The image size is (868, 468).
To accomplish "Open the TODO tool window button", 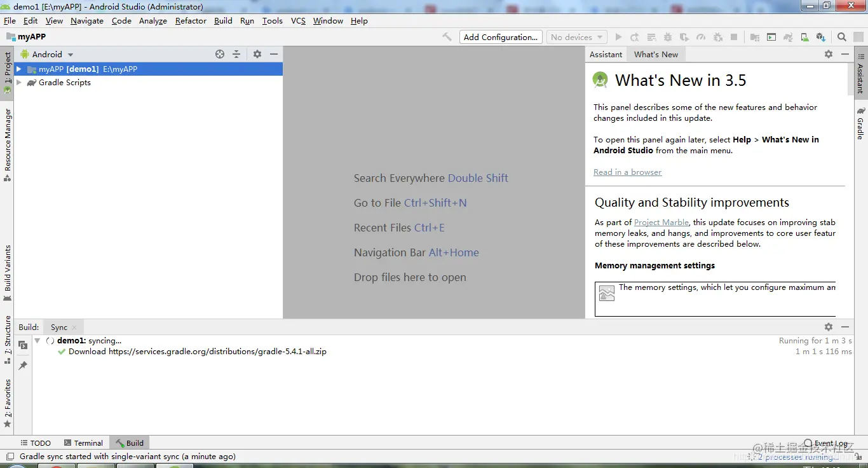I will [x=36, y=443].
